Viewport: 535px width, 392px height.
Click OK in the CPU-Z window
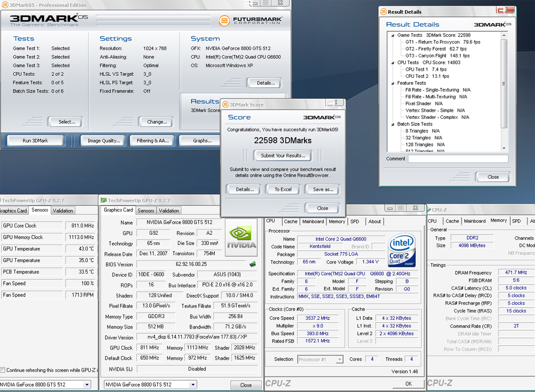point(408,384)
